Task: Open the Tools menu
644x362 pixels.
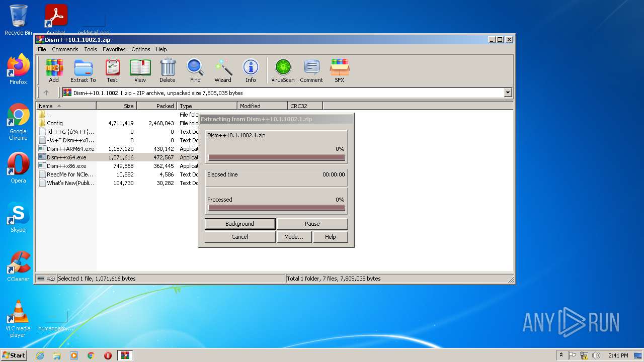Action: click(x=91, y=49)
